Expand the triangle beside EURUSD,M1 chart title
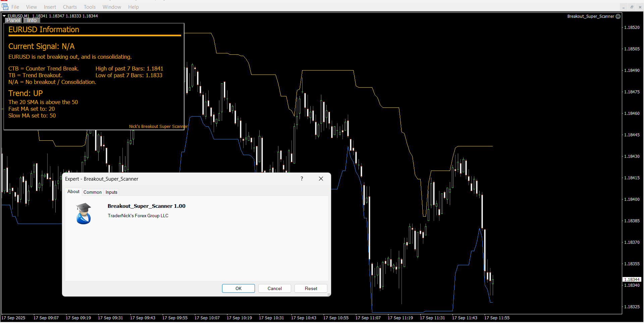This screenshot has height=323, width=644. (x=4, y=16)
